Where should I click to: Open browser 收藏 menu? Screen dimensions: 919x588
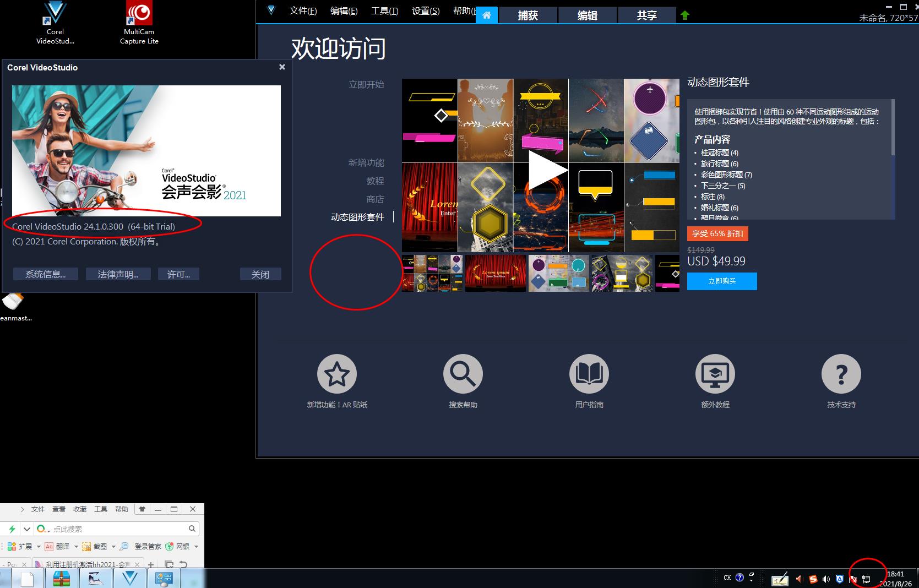(x=80, y=509)
